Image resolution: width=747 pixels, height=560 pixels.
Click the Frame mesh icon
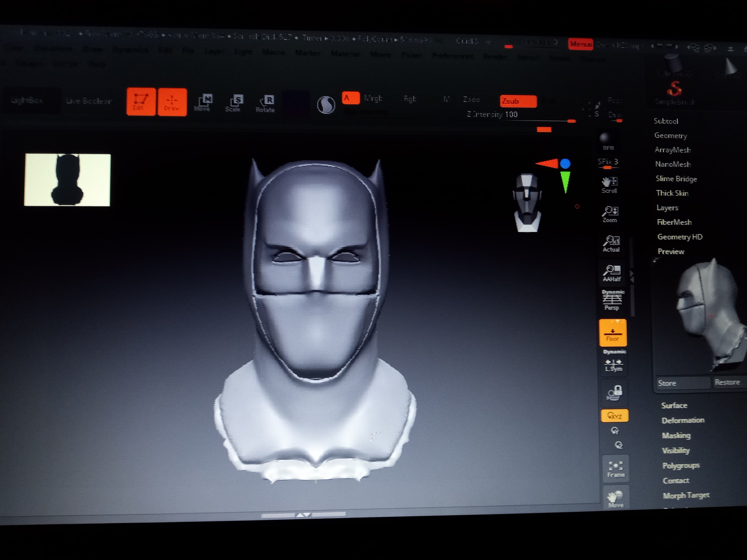(x=616, y=469)
